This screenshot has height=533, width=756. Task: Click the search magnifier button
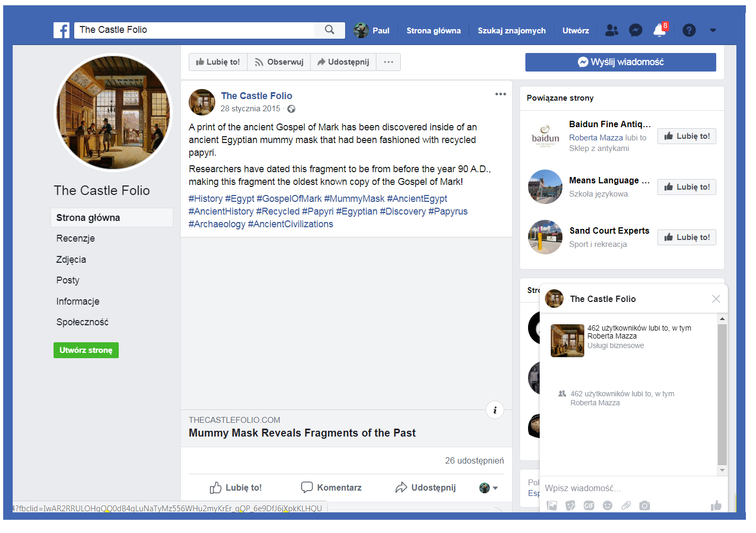(330, 30)
